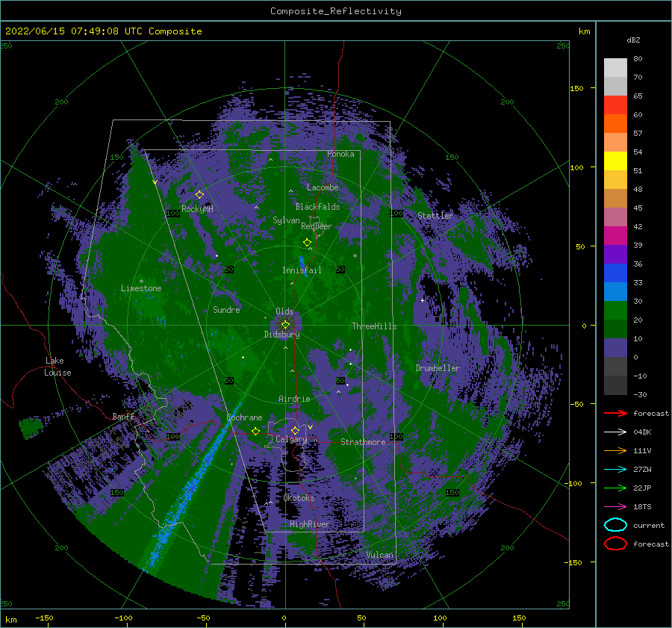Click the Innisfail town label
Image resolution: width=672 pixels, height=628 pixels.
click(302, 270)
